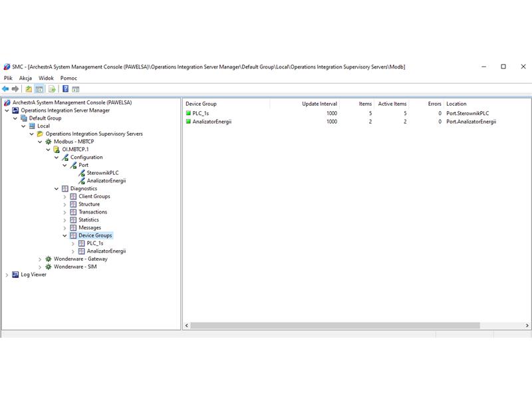Collapse the Modbus - MBTCP node
This screenshot has height=399, width=532.
coord(40,142)
